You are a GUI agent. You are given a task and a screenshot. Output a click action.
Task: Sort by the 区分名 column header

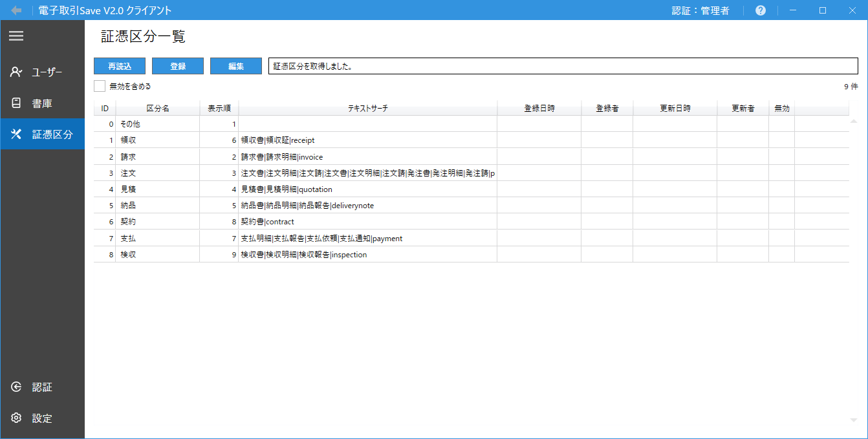coord(157,109)
